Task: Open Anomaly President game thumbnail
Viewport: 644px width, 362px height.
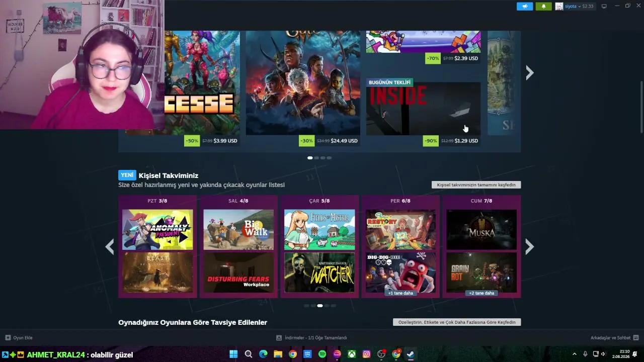Action: click(157, 230)
